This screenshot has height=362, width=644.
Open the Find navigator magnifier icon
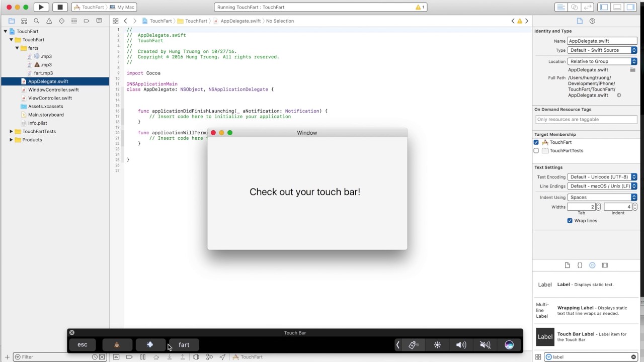click(36, 21)
